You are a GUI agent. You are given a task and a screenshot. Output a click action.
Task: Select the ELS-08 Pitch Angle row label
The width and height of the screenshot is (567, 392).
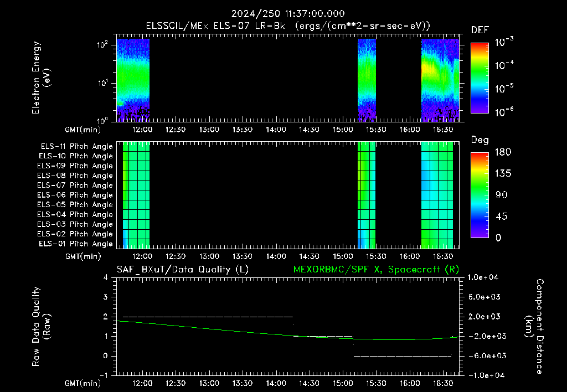pyautogui.click(x=75, y=176)
